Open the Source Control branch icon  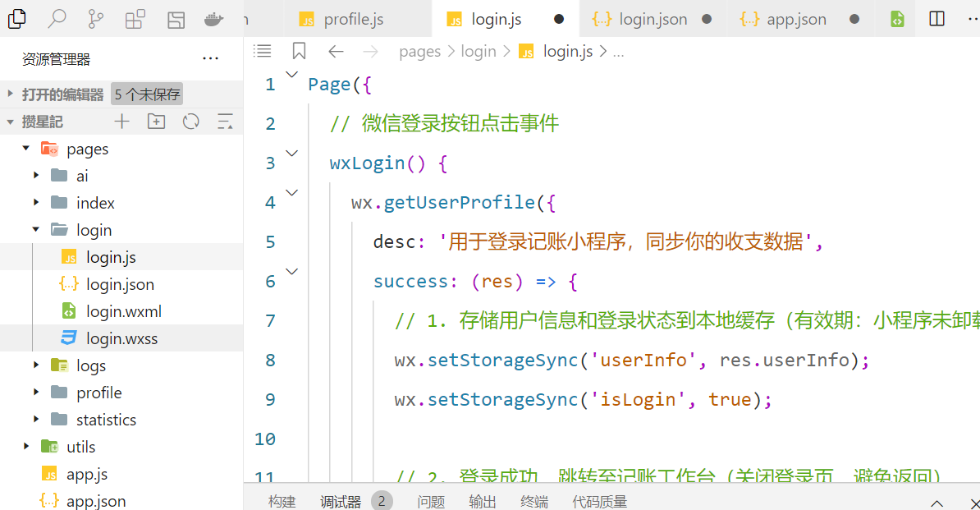tap(96, 19)
